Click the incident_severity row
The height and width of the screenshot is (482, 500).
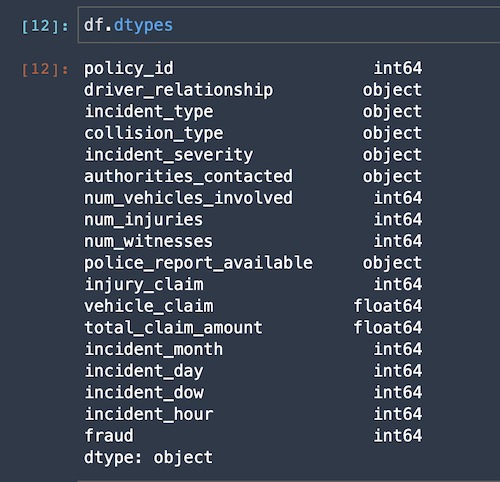tap(253, 155)
